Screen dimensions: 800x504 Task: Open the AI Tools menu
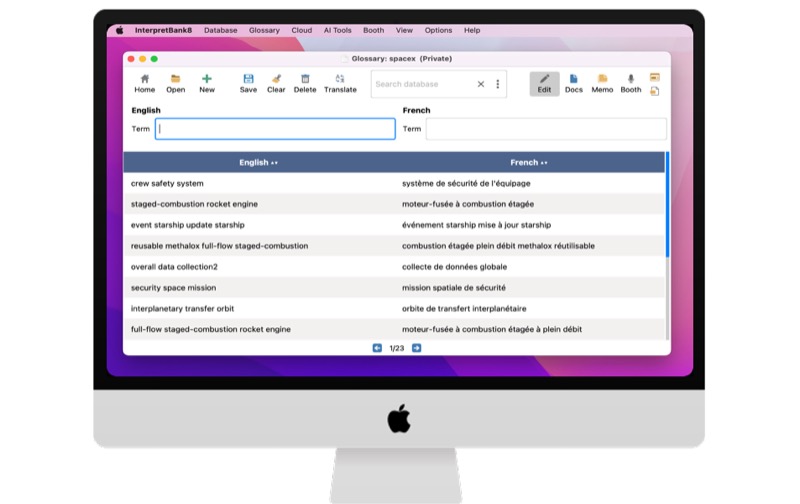pyautogui.click(x=337, y=30)
